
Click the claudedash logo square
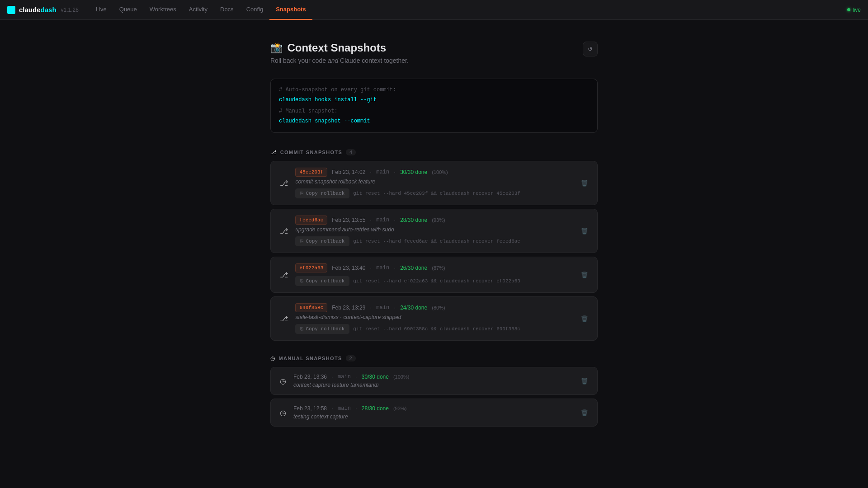11,9
